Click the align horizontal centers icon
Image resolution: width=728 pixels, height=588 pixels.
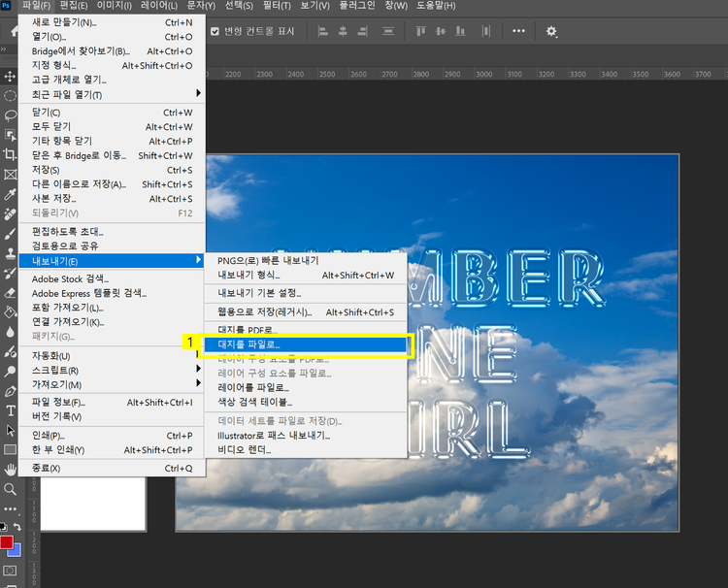click(343, 31)
